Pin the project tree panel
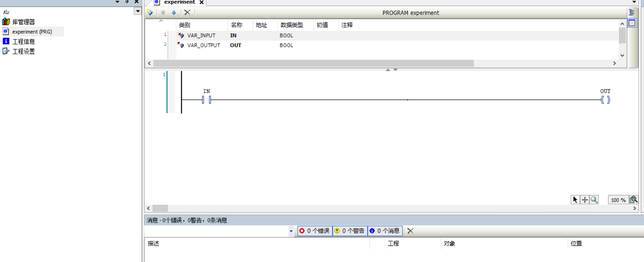Screen dimensions: 644x262 127,1
